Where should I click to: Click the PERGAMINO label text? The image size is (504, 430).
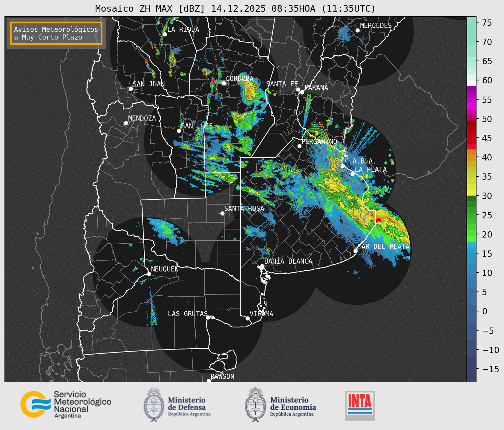click(319, 141)
